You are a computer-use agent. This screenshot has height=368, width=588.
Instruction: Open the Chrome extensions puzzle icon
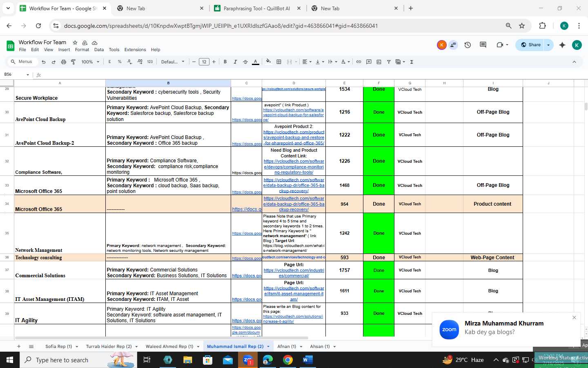point(542,26)
